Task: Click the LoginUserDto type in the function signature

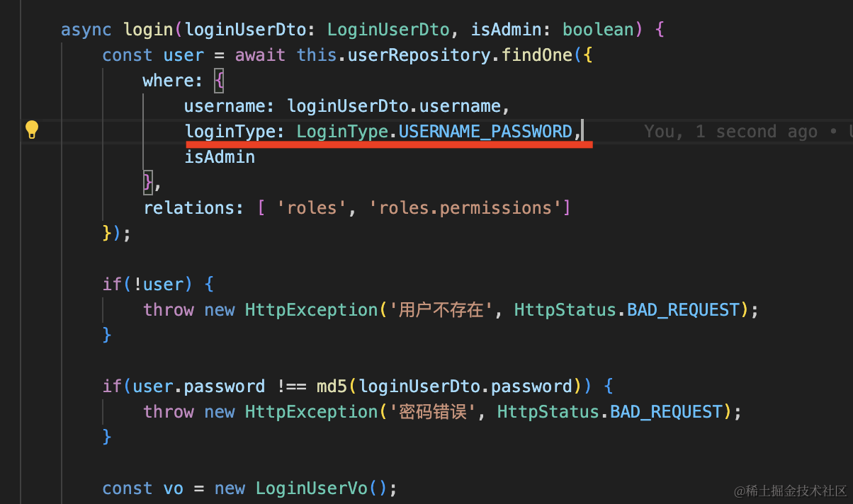Action: 388,30
